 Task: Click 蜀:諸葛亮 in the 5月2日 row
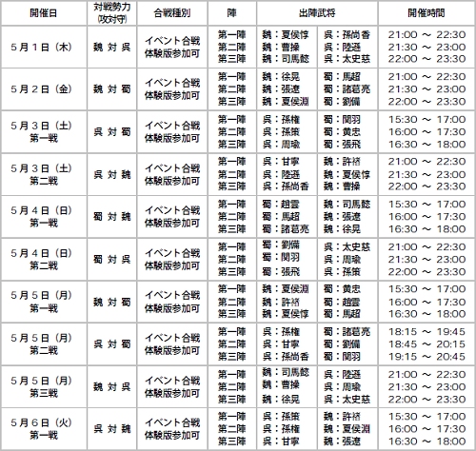coord(347,89)
